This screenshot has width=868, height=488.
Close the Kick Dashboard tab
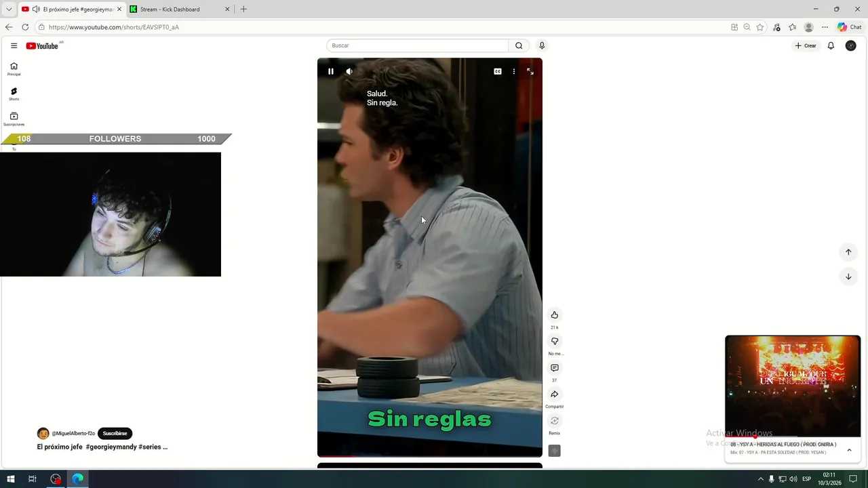tap(227, 9)
